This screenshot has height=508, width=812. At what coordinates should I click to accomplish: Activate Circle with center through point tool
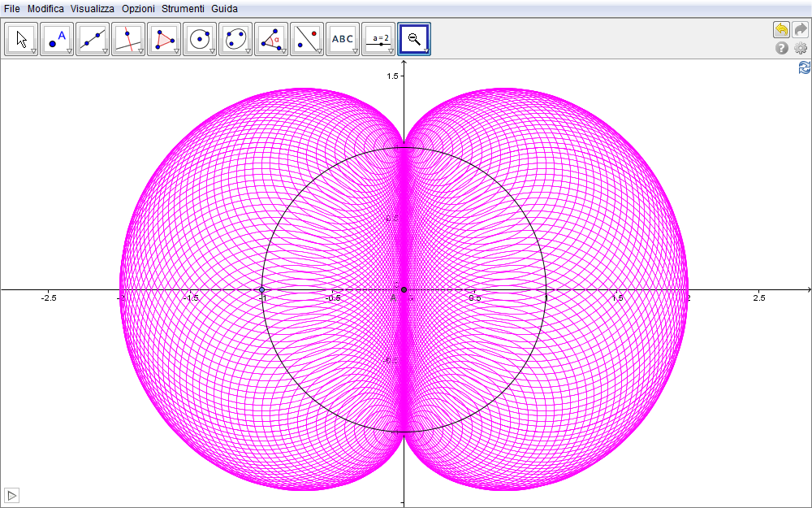click(200, 38)
